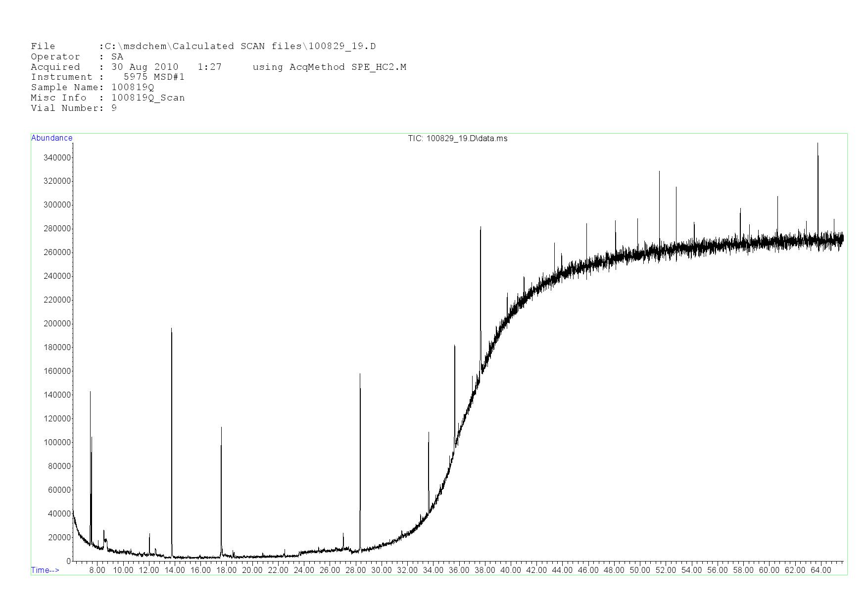
Task: Select the peak near 51.5 minutes
Action: (x=659, y=173)
